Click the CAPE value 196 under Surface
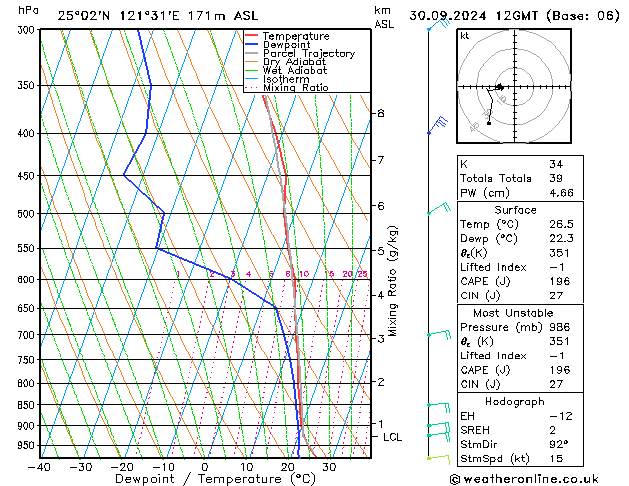Screen dimensions: 629x486 click(558, 281)
